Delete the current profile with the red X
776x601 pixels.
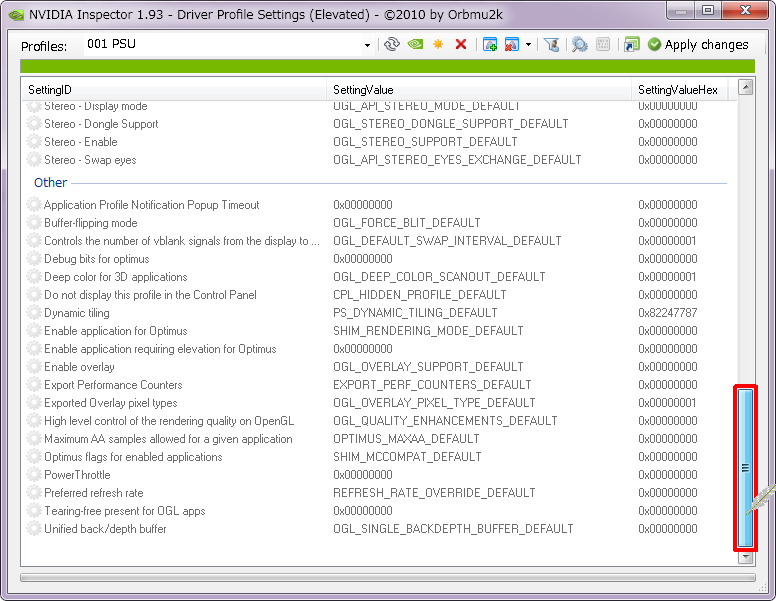461,45
